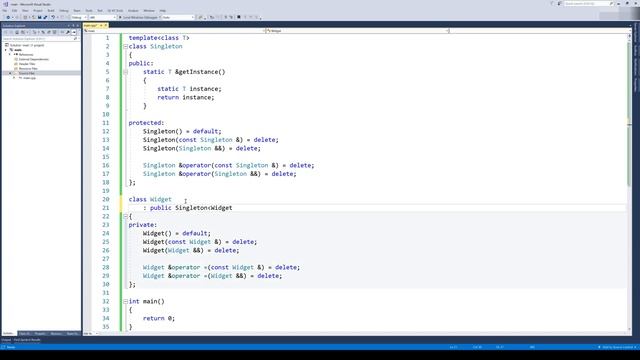This screenshot has height=360, width=640.
Task: Collapse the main function outline on line 32
Action: pos(125,301)
